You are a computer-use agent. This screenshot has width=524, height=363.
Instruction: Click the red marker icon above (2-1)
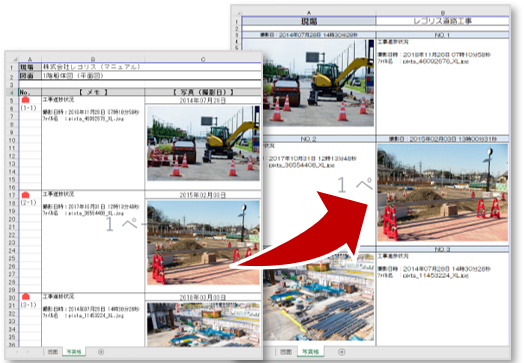pyautogui.click(x=25, y=195)
